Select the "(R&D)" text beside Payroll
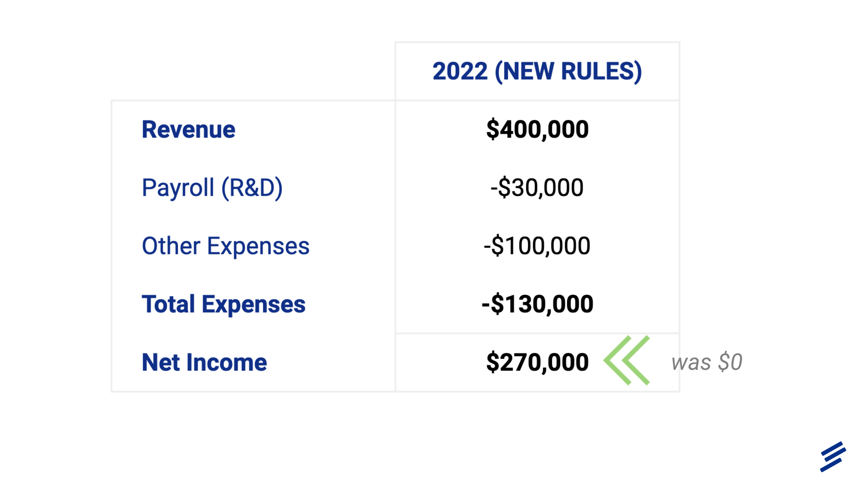Viewport: 868px width, 485px height. [252, 188]
